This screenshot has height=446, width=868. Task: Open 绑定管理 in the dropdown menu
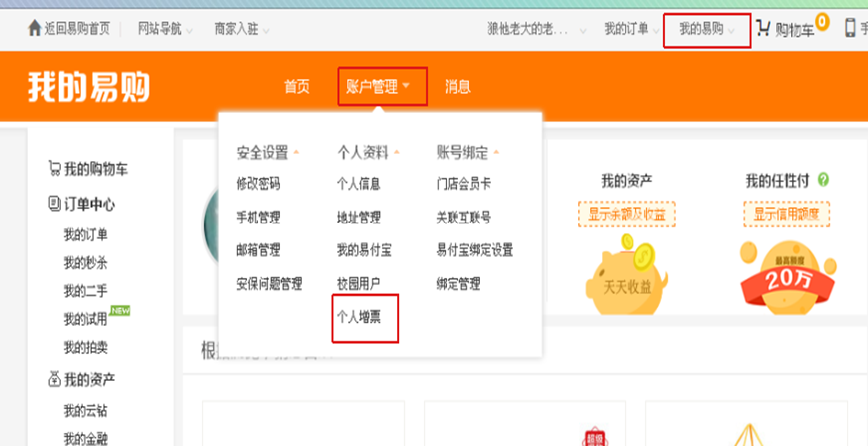pos(458,284)
